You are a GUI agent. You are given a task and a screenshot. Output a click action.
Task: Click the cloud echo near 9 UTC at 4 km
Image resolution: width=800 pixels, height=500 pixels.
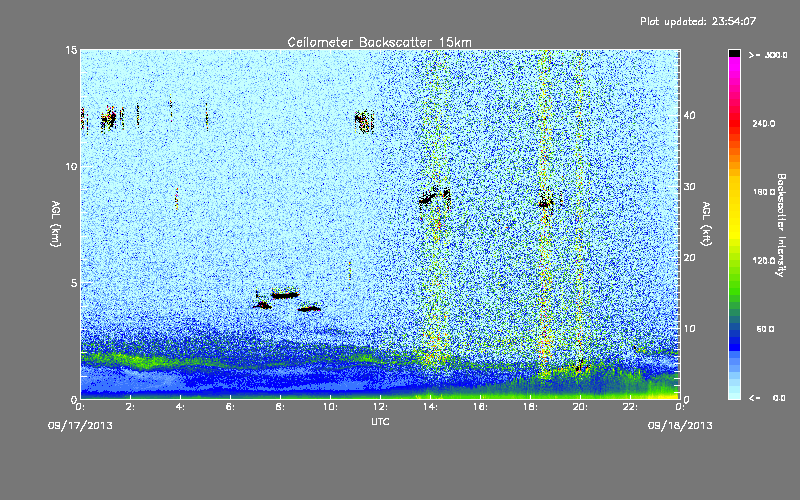(x=309, y=308)
